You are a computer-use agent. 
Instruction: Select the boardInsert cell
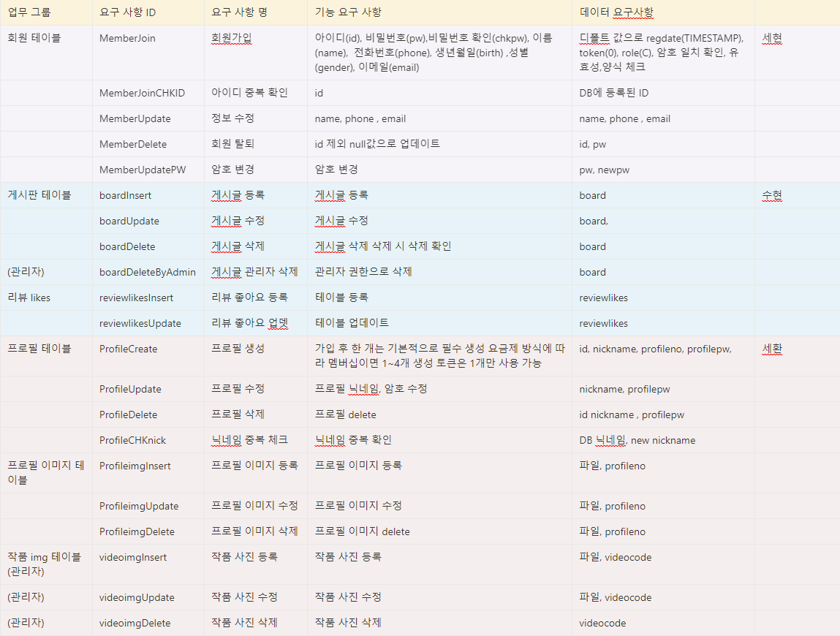click(148, 195)
